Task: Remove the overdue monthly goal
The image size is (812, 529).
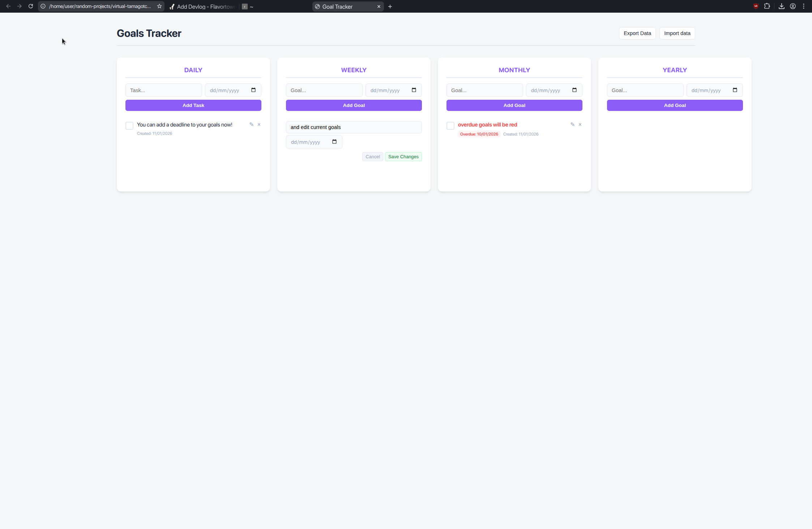Action: (x=580, y=124)
